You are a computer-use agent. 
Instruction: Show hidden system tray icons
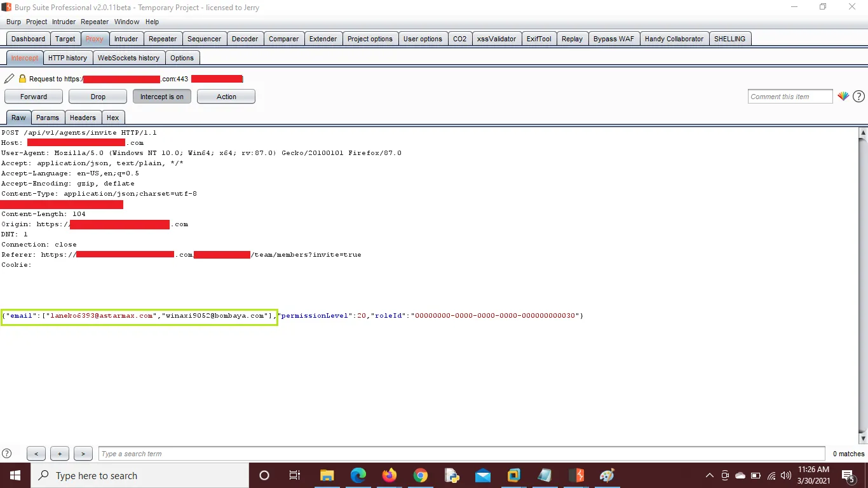[710, 475]
